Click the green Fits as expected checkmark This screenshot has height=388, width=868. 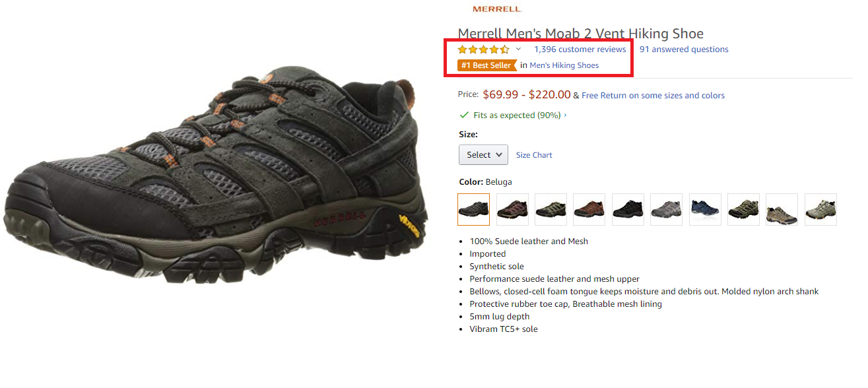point(465,115)
